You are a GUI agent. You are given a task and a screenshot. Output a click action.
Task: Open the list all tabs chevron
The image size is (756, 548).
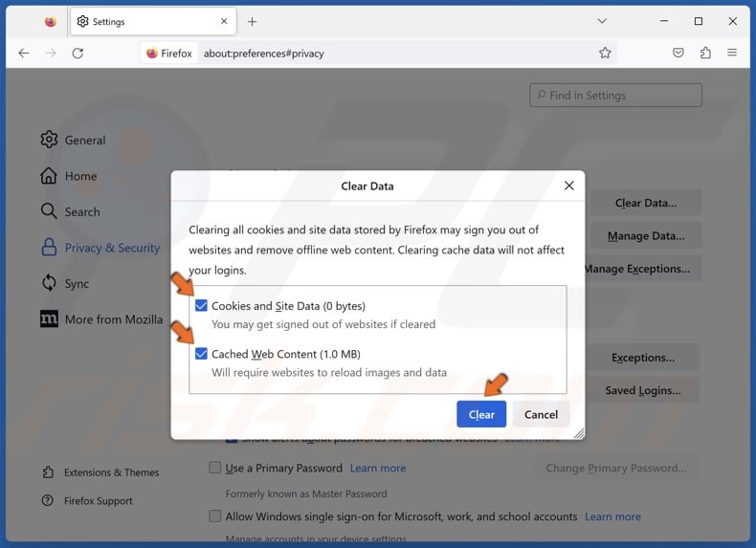click(602, 21)
